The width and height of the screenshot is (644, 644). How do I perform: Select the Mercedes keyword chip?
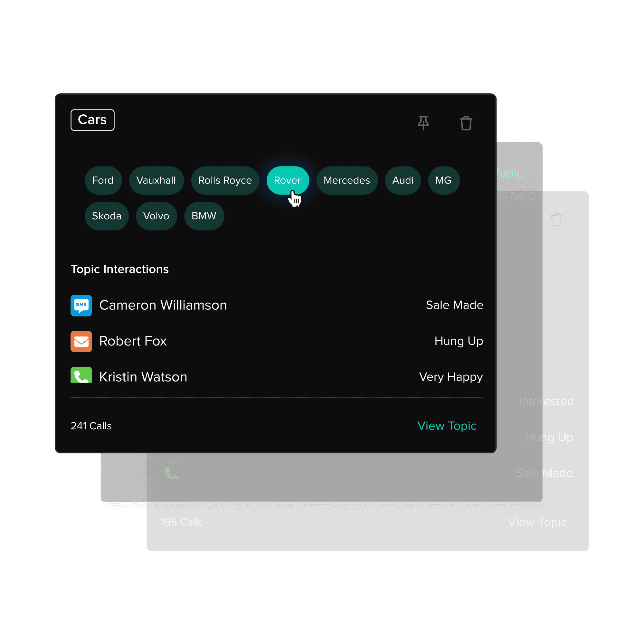click(x=347, y=180)
